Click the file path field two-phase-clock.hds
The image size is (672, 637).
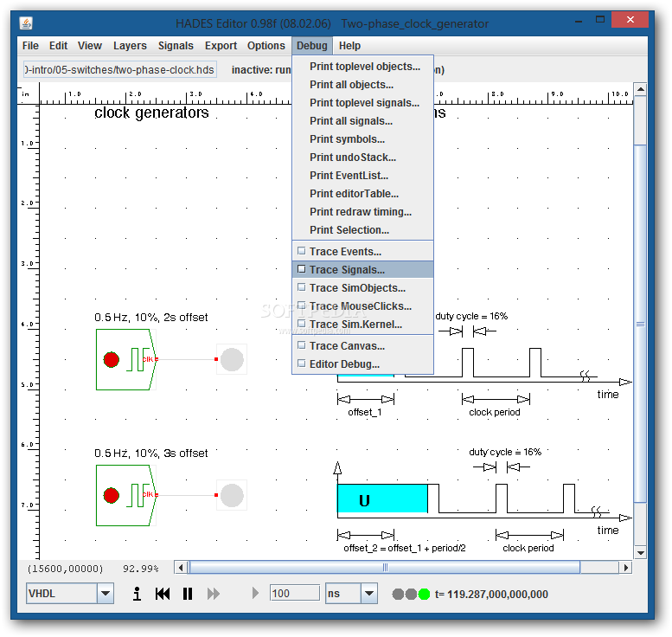coord(120,69)
